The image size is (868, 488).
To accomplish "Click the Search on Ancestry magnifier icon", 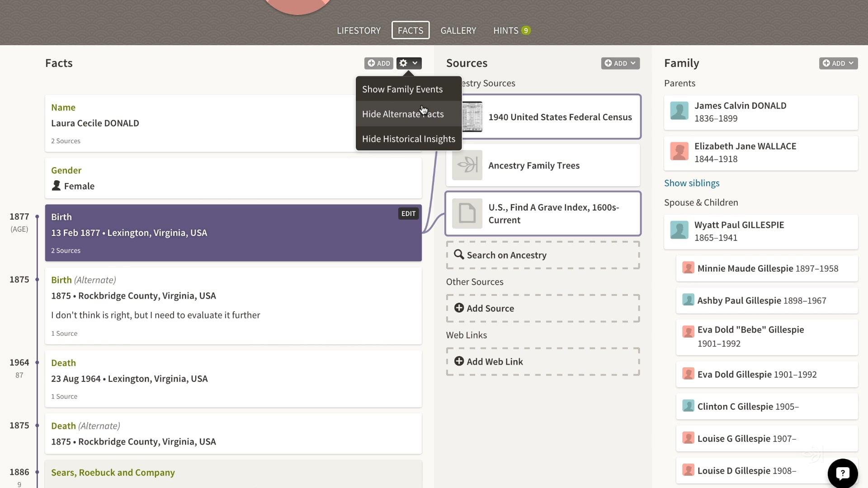I will click(x=459, y=255).
